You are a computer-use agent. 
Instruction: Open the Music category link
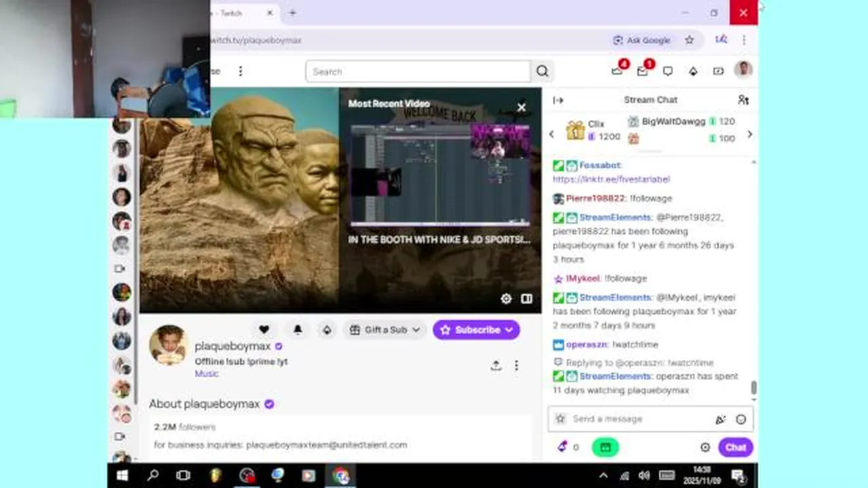click(207, 373)
